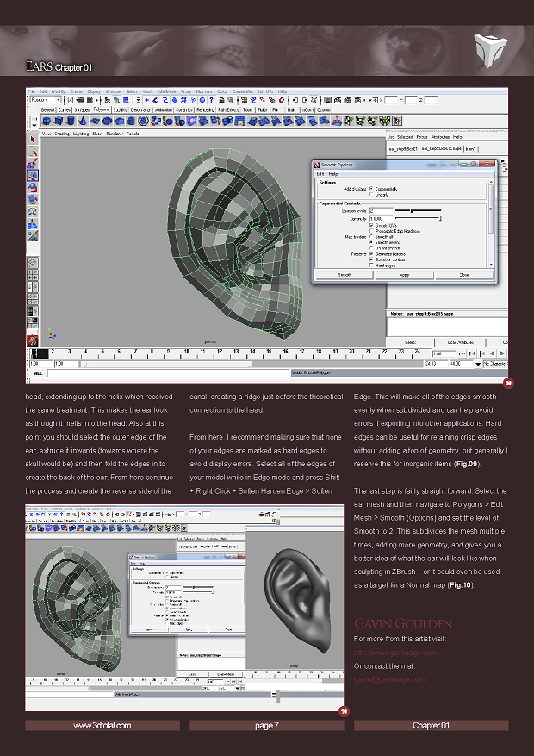Image resolution: width=534 pixels, height=756 pixels.
Task: Pick the Lasso tool in the left toolbox
Action: (x=33, y=152)
